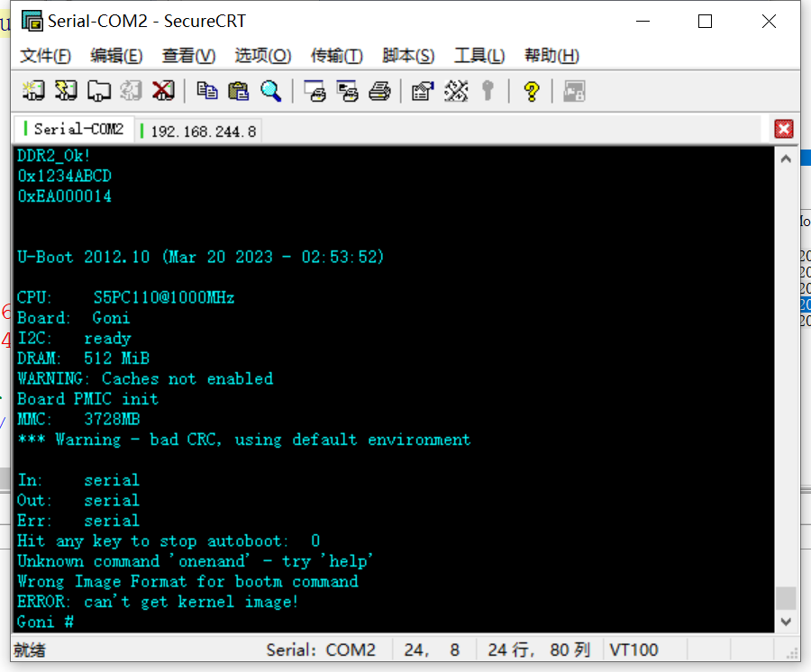Switch to the Serial-COM2 tab
Viewport: 811px width, 672px height.
click(x=75, y=129)
